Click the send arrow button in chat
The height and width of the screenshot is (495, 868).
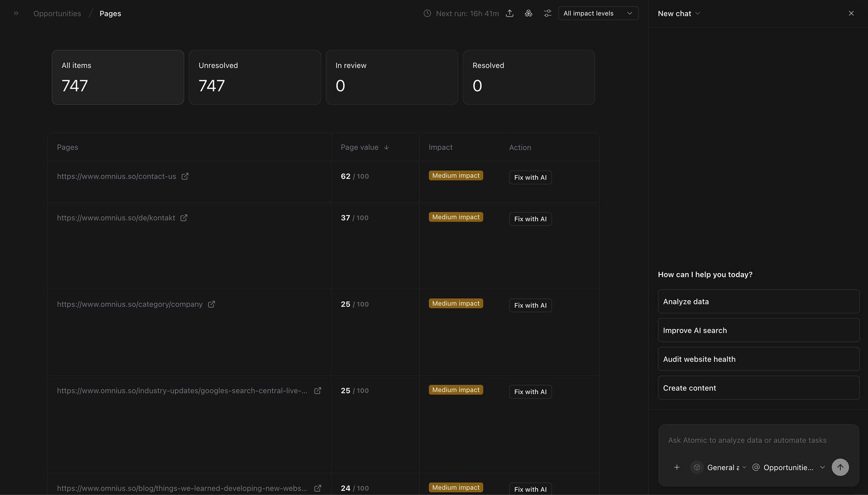click(840, 467)
